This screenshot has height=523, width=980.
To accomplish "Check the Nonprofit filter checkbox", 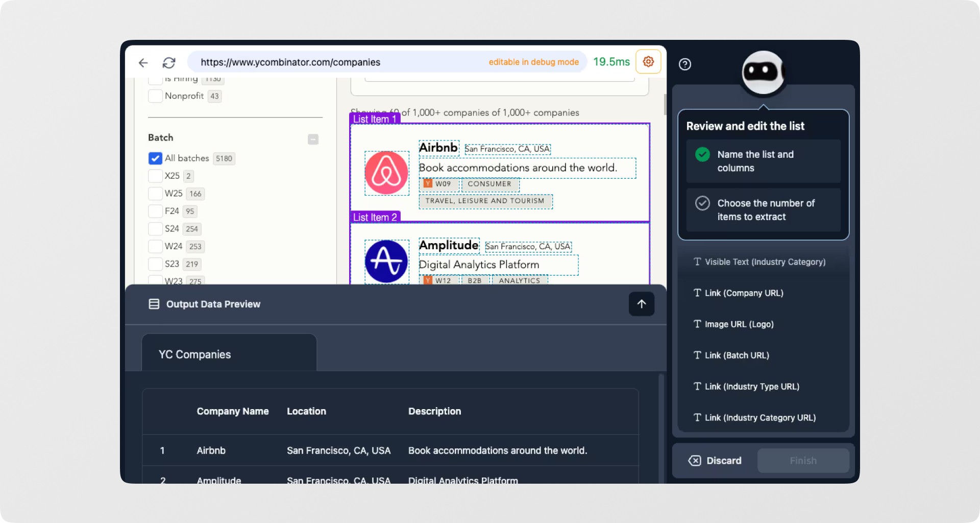I will click(155, 96).
